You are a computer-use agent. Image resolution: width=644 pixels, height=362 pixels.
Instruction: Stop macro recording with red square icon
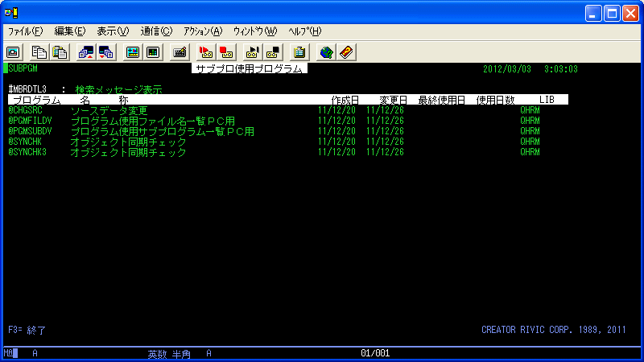click(226, 52)
